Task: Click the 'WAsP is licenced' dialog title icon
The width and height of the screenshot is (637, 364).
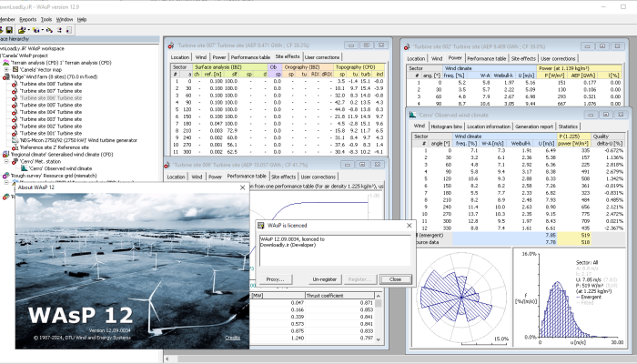Action: [261, 226]
